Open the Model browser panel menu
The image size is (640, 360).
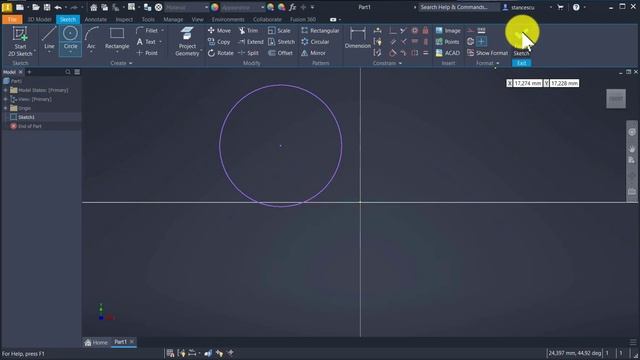click(x=77, y=72)
